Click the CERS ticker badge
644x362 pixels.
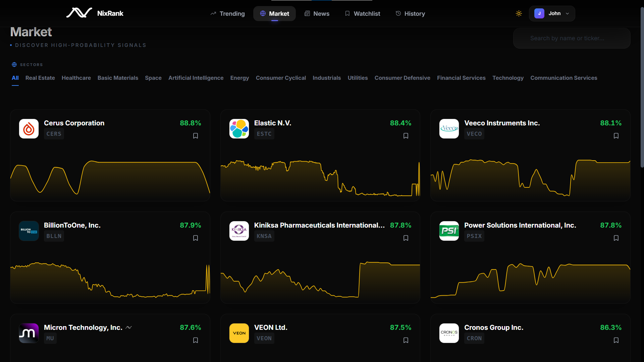coord(54,134)
